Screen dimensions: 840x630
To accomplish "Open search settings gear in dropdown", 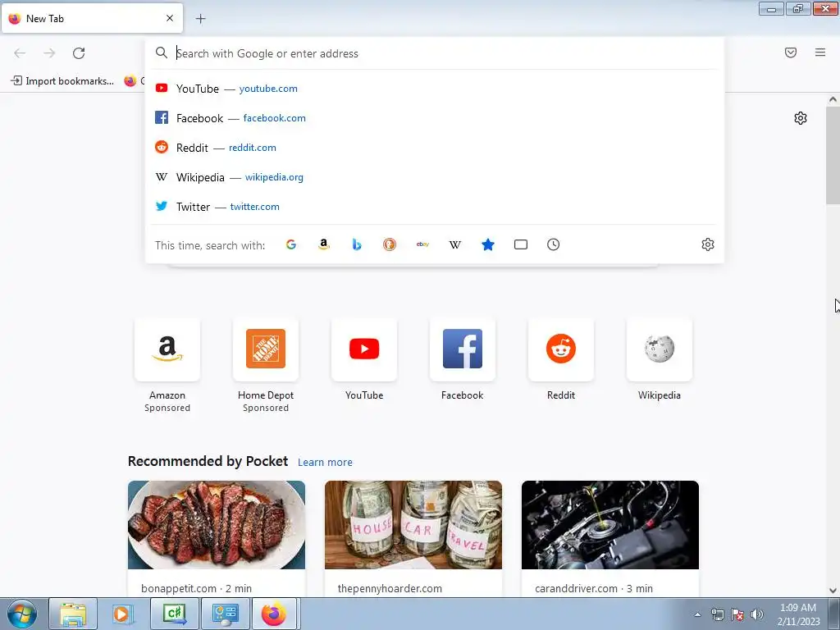I will point(708,244).
